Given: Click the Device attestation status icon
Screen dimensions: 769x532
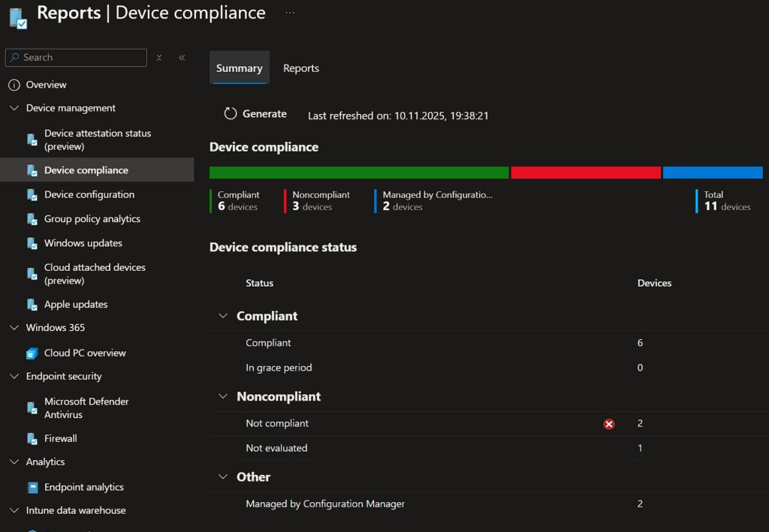Looking at the screenshot, I should click(32, 140).
